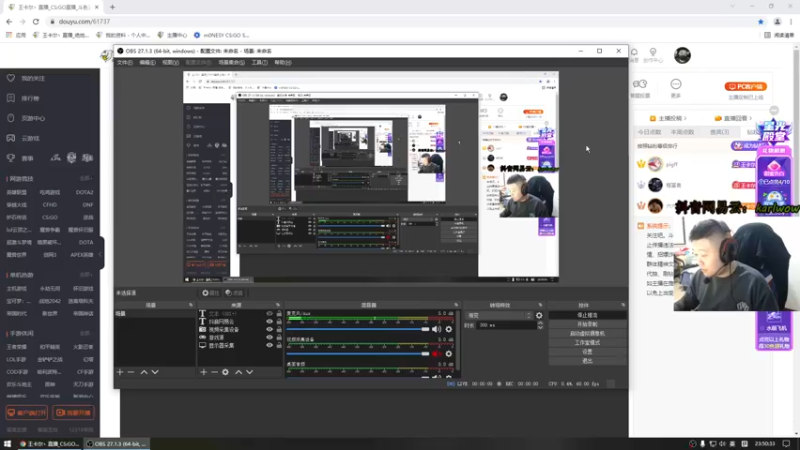
Task: Click the 更多 ellipsis icon on Douyu panel
Action: tap(676, 84)
